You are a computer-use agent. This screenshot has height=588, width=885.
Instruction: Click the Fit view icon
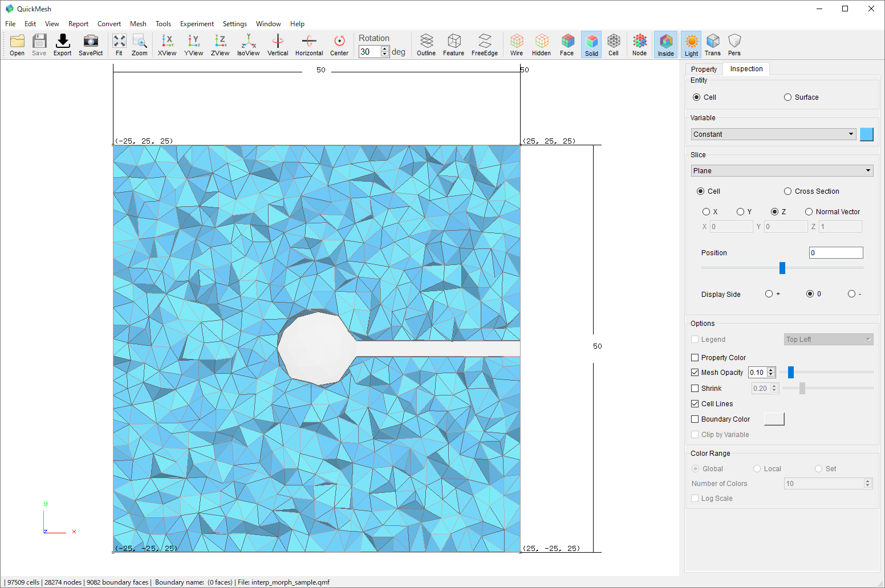pos(119,44)
